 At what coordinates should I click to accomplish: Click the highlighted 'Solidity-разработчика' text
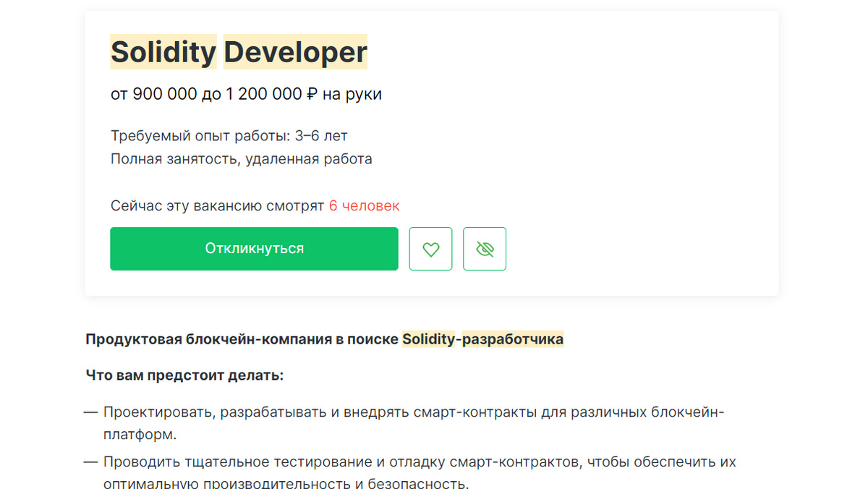tap(483, 338)
